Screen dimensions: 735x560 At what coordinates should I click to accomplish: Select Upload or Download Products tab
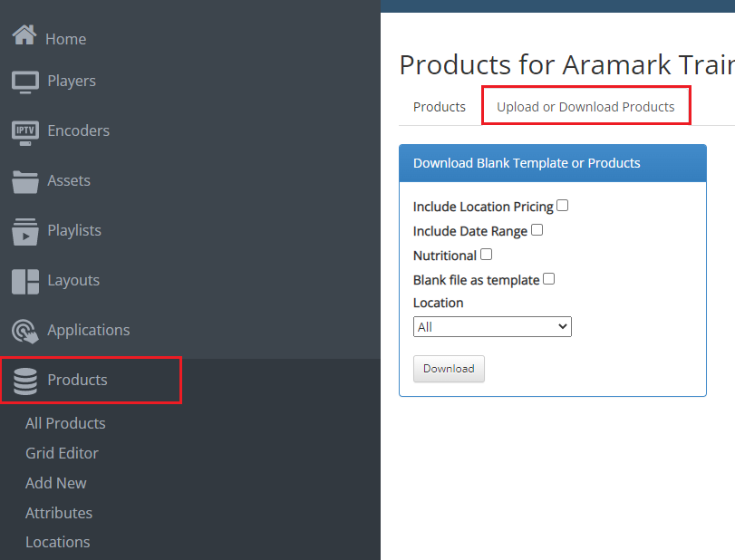point(585,107)
